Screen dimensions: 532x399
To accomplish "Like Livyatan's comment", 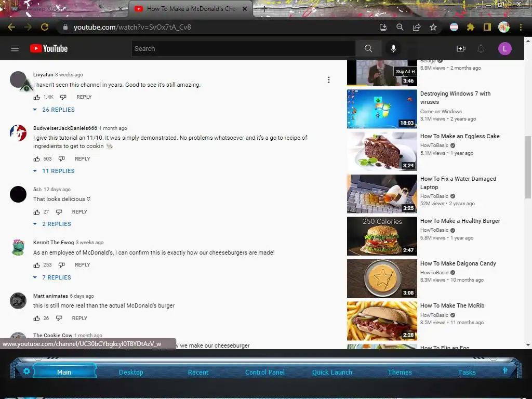I will (x=37, y=97).
